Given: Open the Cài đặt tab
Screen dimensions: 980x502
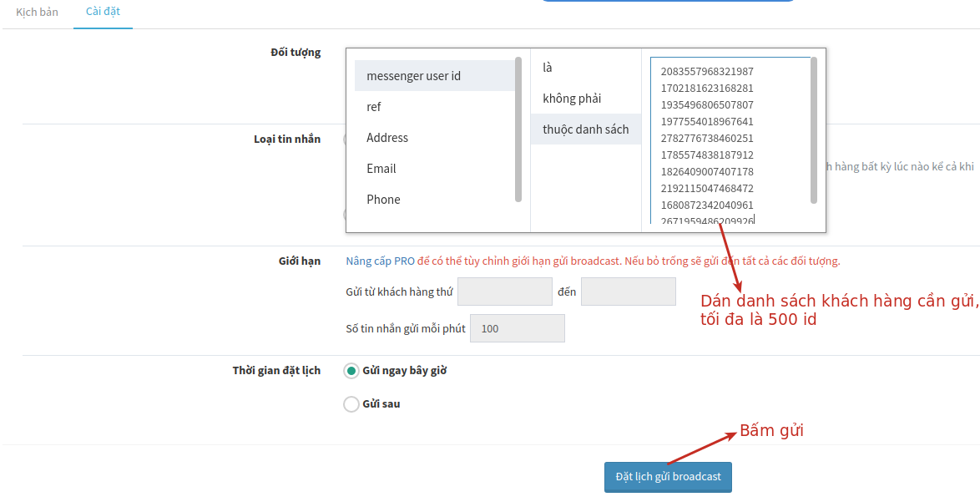Looking at the screenshot, I should [103, 11].
